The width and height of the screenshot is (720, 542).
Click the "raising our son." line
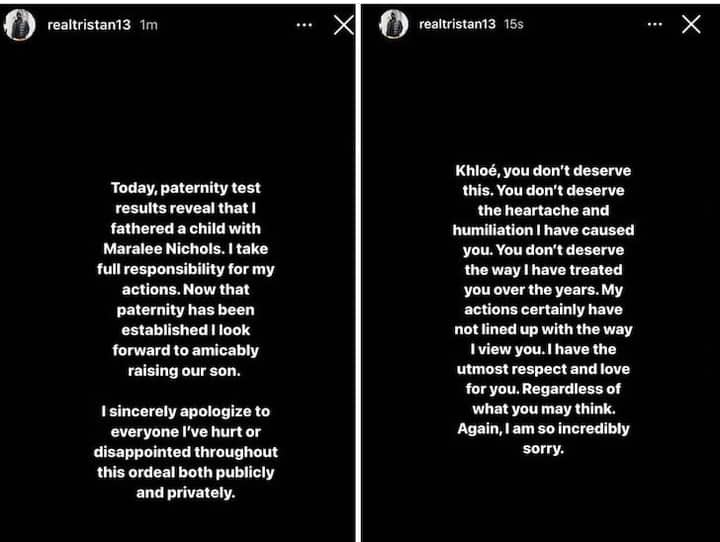[x=184, y=371]
